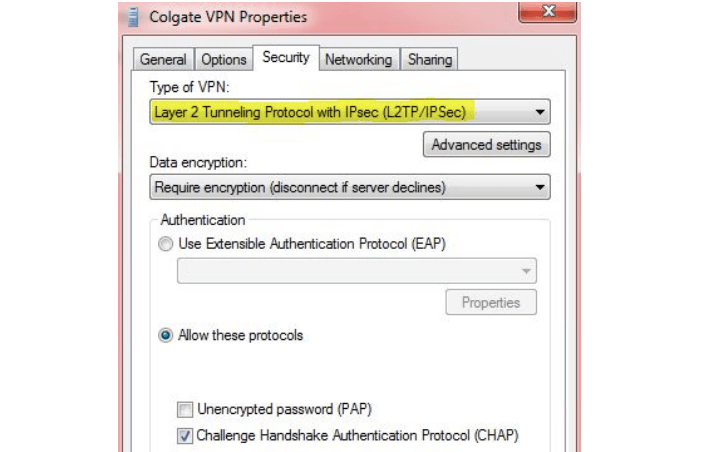The height and width of the screenshot is (452, 710).
Task: Click the Authentication group label
Action: click(x=203, y=220)
